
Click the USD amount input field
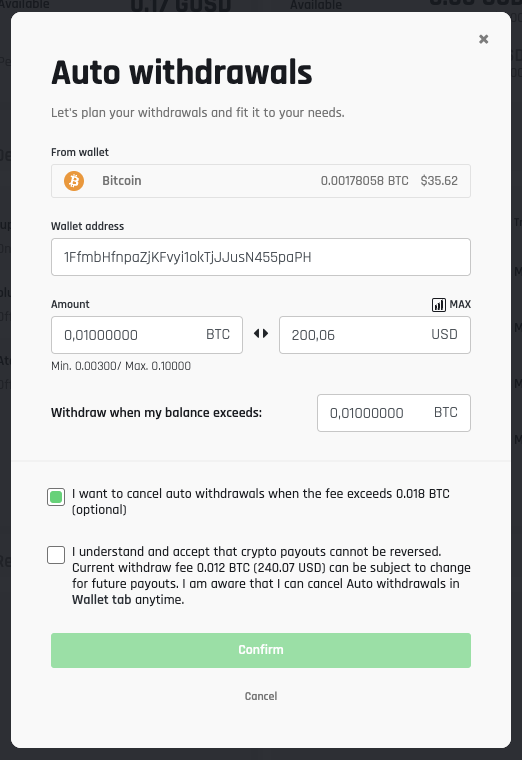pyautogui.click(x=375, y=335)
